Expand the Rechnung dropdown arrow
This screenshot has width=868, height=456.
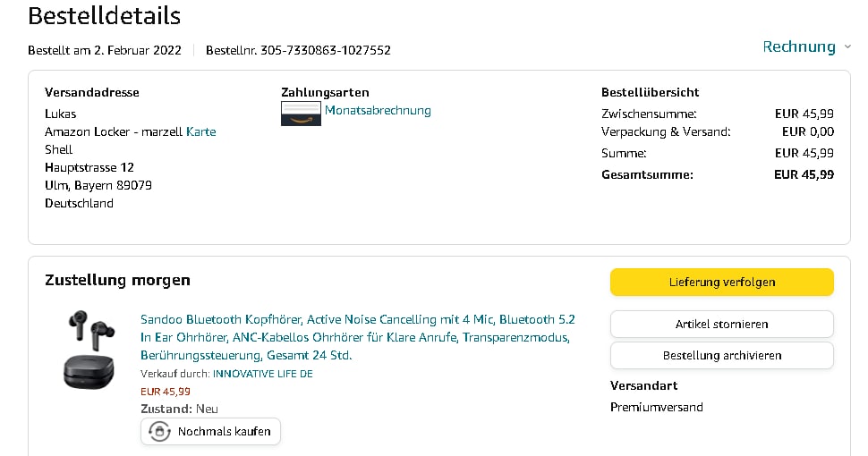847,47
